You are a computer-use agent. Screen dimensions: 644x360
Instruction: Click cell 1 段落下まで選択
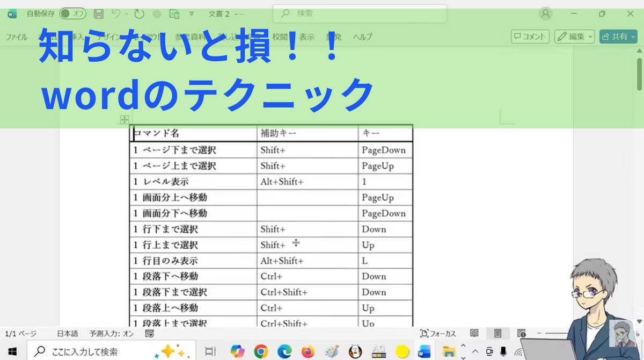point(193,292)
